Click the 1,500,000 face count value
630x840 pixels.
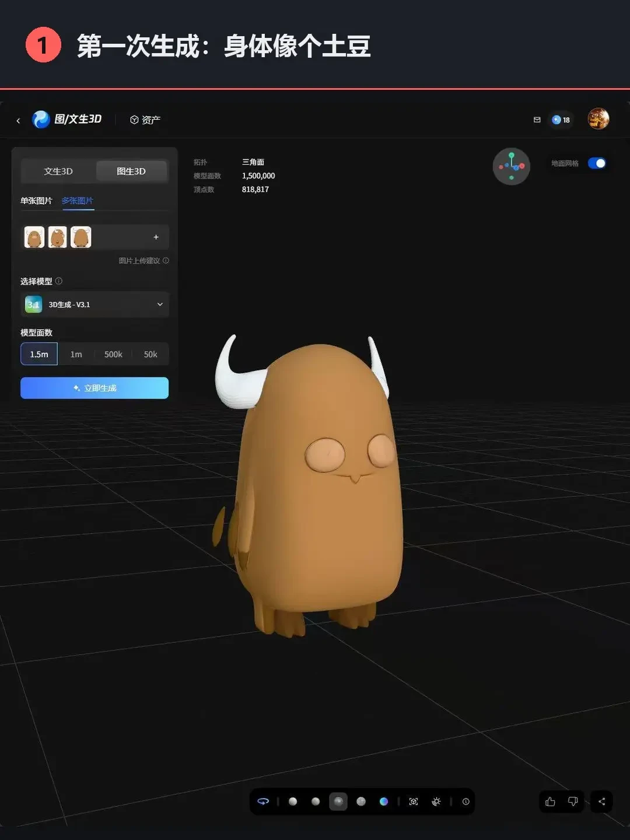(258, 176)
